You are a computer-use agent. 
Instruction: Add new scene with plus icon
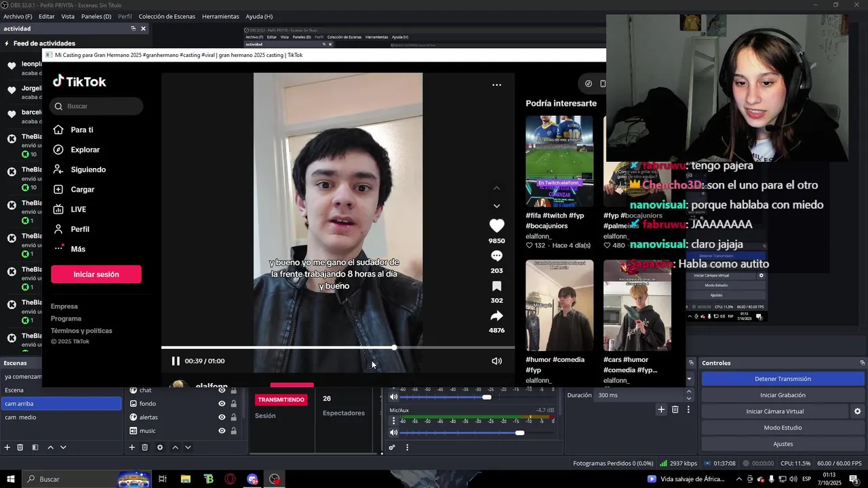(x=7, y=447)
